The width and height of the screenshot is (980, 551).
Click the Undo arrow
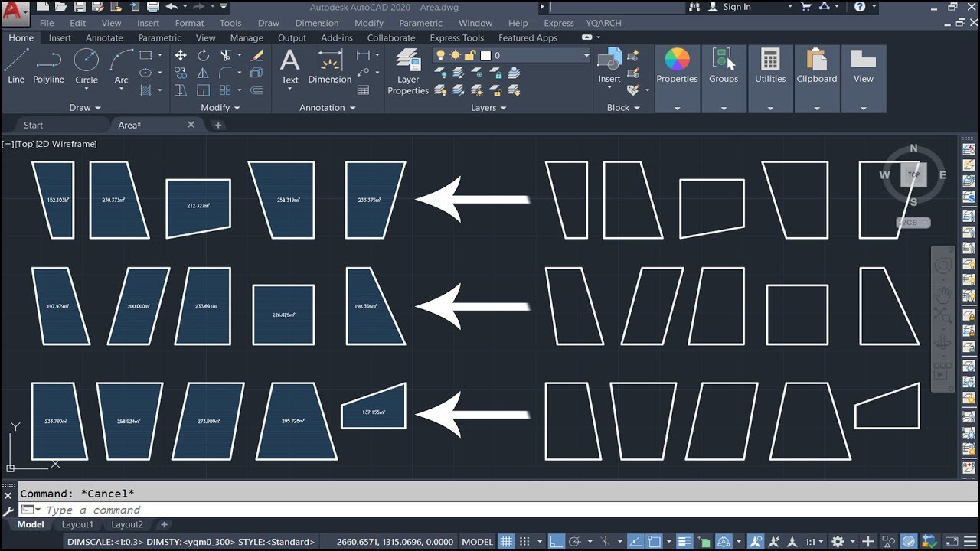[x=171, y=7]
